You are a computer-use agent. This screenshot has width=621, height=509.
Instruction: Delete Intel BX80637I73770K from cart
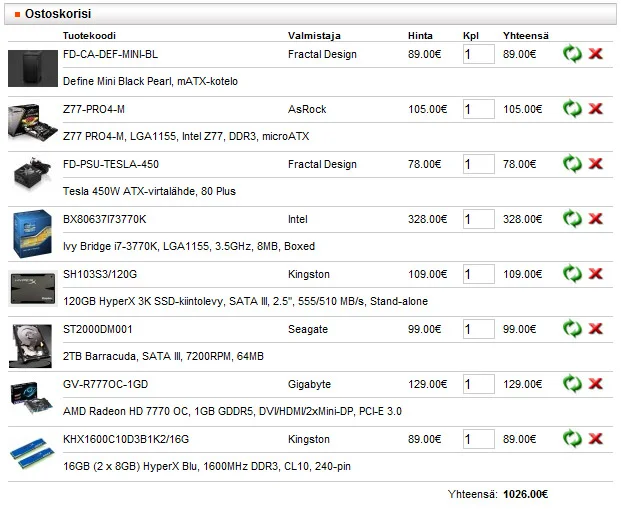click(596, 219)
